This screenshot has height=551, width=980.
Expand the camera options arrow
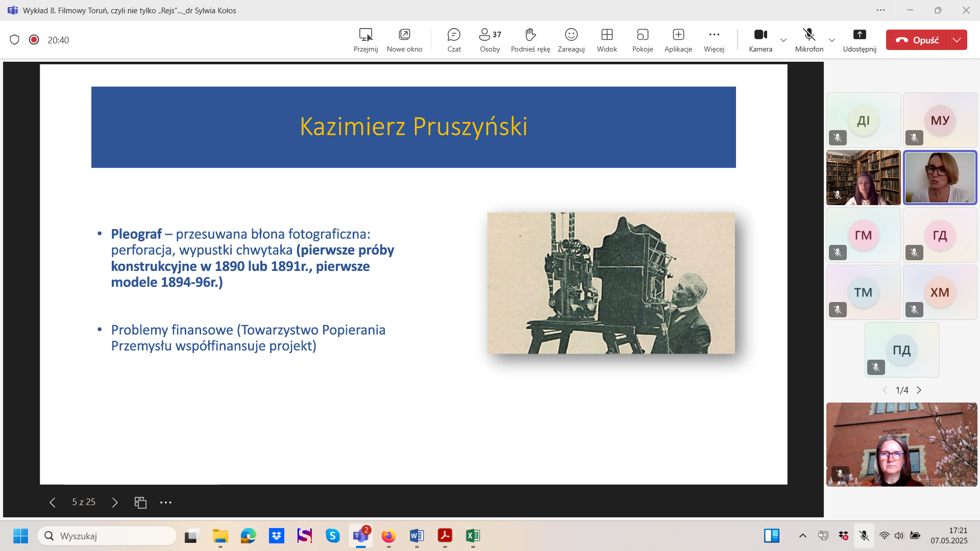tap(783, 40)
